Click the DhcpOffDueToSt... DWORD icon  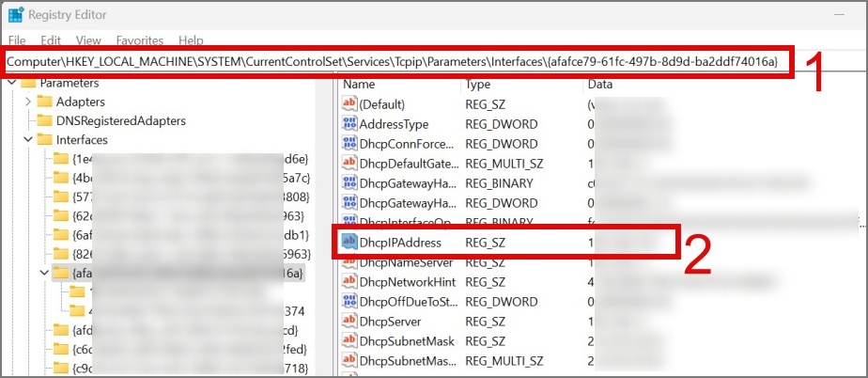349,302
